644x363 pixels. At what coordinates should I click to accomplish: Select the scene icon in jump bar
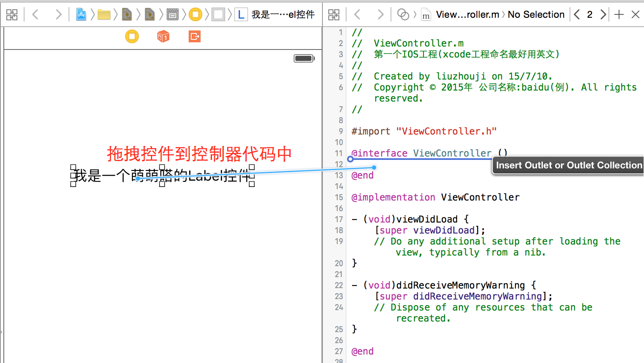point(173,15)
